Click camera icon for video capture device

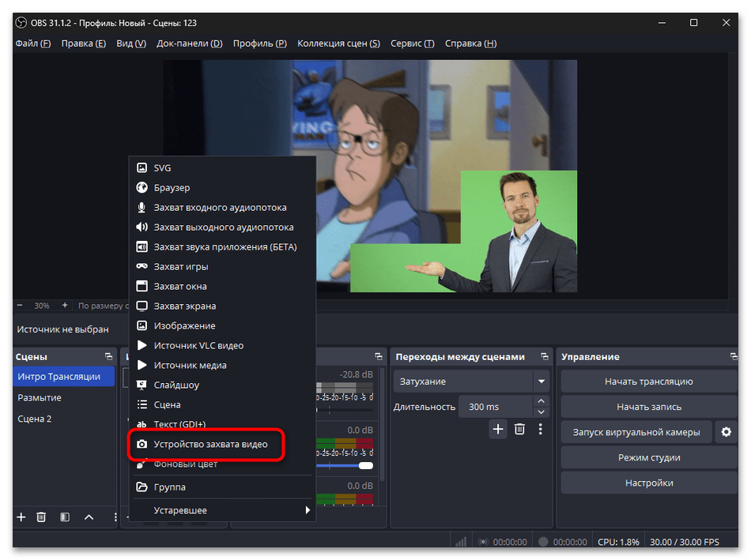(142, 444)
